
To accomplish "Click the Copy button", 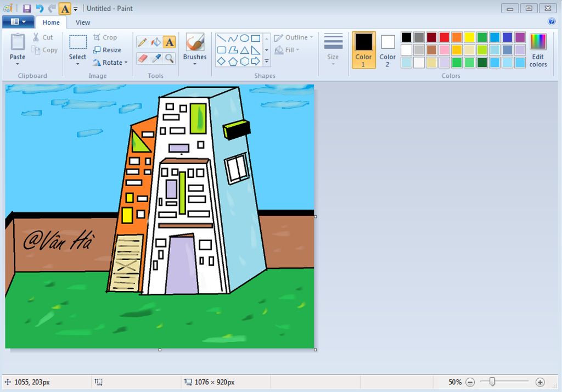I will (45, 50).
